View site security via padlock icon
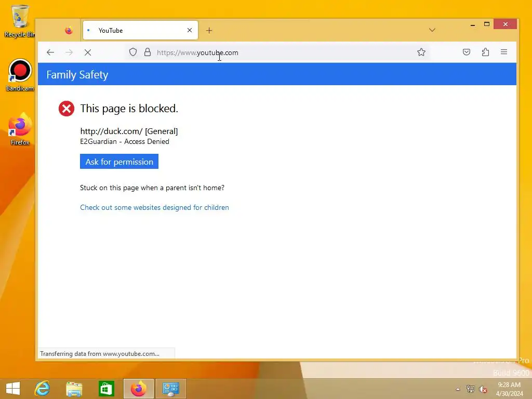Screen dimensions: 532x399 147,52
